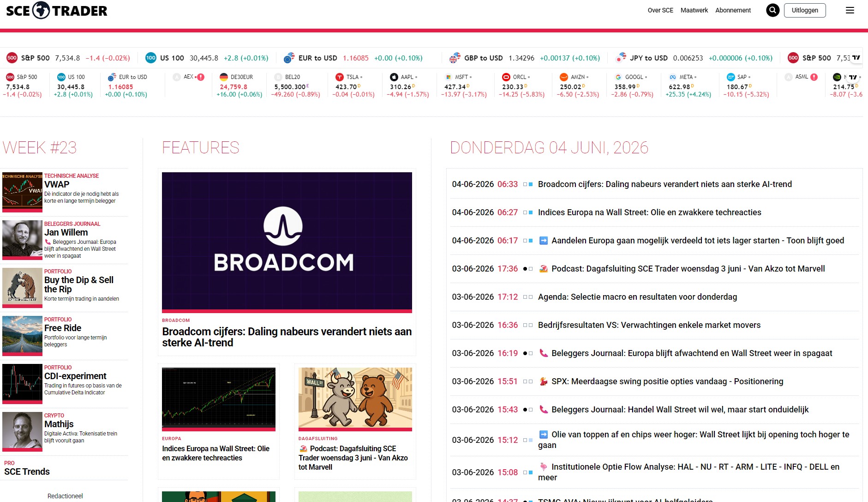Screen dimensions: 868x502
Task: Click the MSFT Microsoft logo icon
Action: (449, 77)
